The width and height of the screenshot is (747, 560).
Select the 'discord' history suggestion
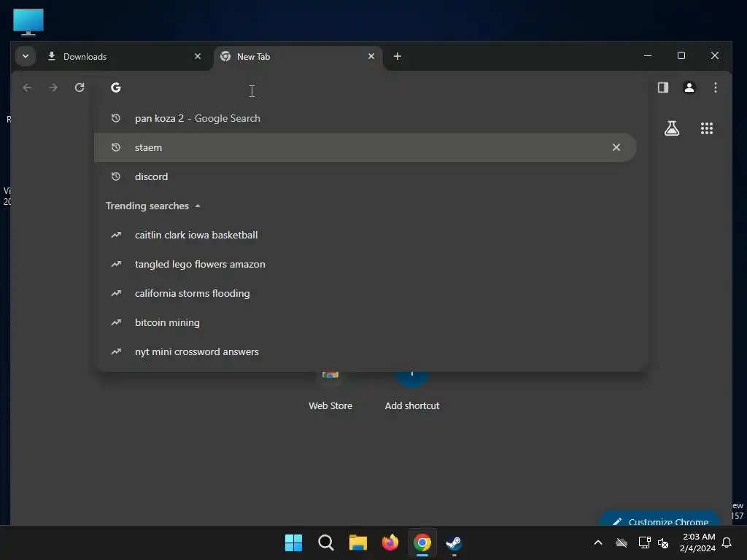coord(365,176)
